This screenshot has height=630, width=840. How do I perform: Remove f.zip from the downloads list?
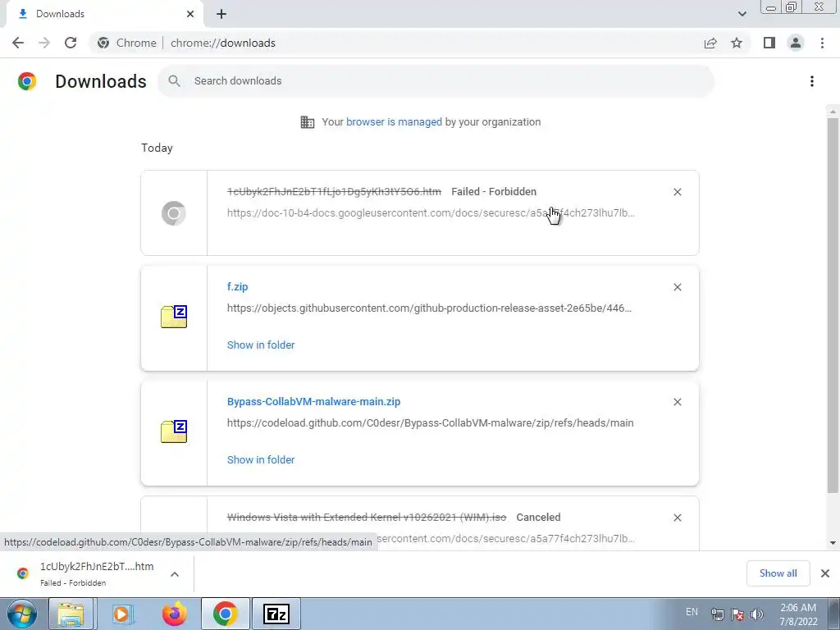[677, 287]
